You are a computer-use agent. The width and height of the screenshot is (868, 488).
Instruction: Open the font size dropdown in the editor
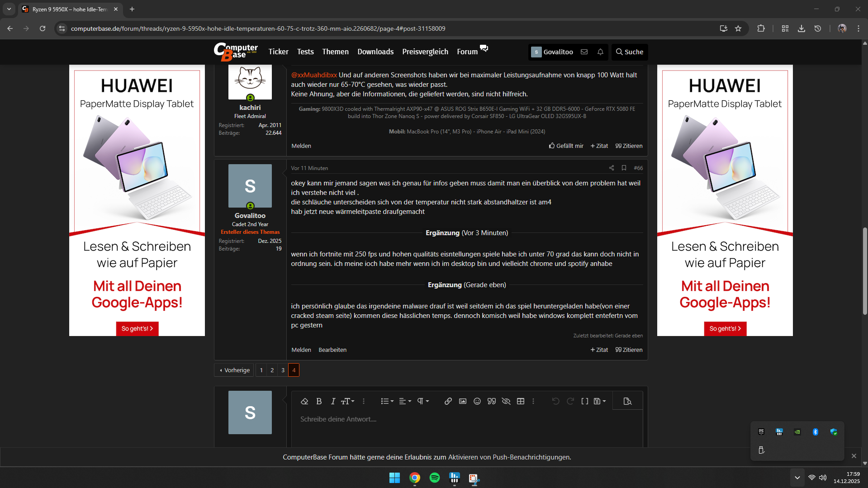tap(347, 401)
